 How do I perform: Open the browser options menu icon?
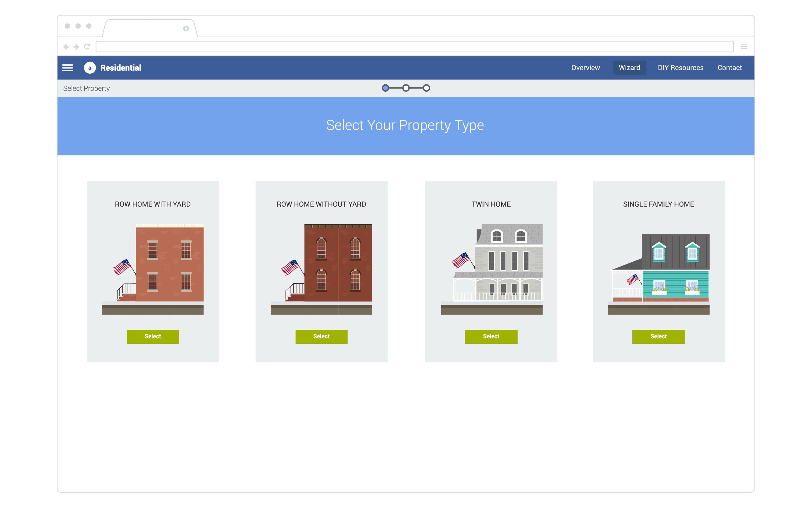[744, 47]
